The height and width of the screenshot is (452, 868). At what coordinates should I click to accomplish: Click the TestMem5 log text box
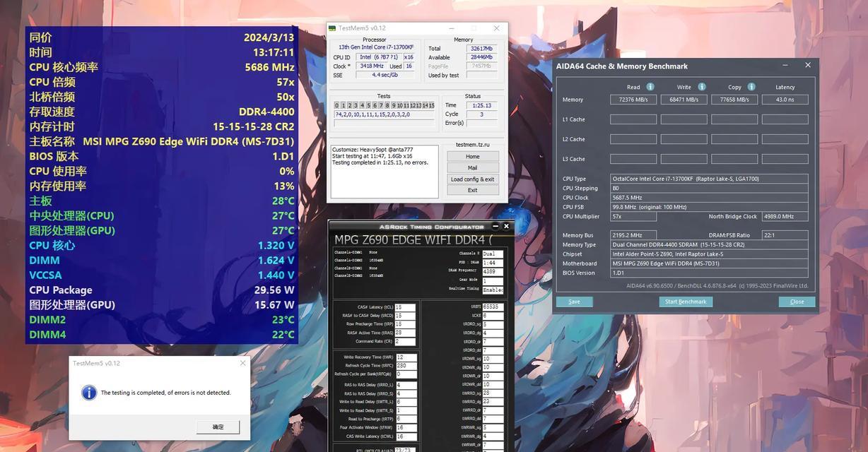[385, 172]
